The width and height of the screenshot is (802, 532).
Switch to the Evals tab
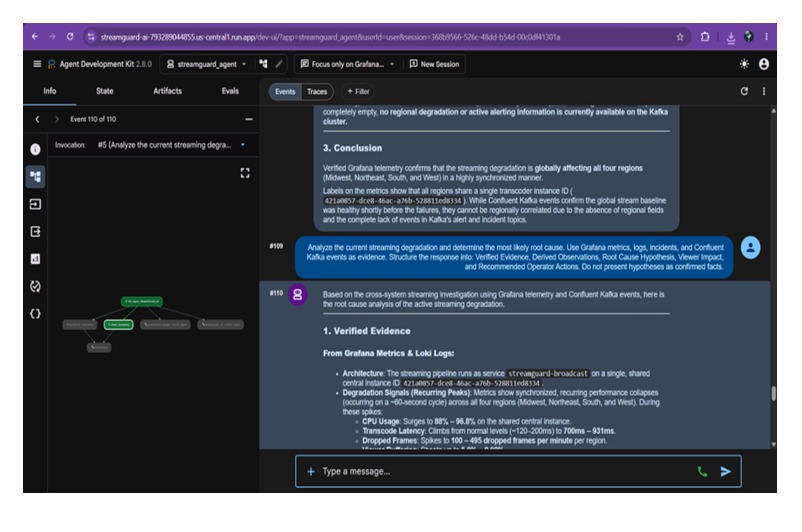click(x=230, y=91)
